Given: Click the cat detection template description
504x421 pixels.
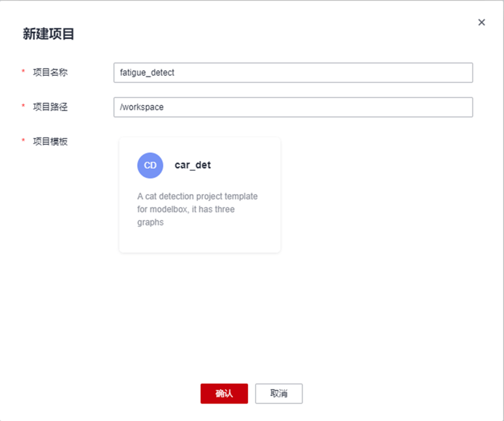Looking at the screenshot, I should click(x=197, y=209).
